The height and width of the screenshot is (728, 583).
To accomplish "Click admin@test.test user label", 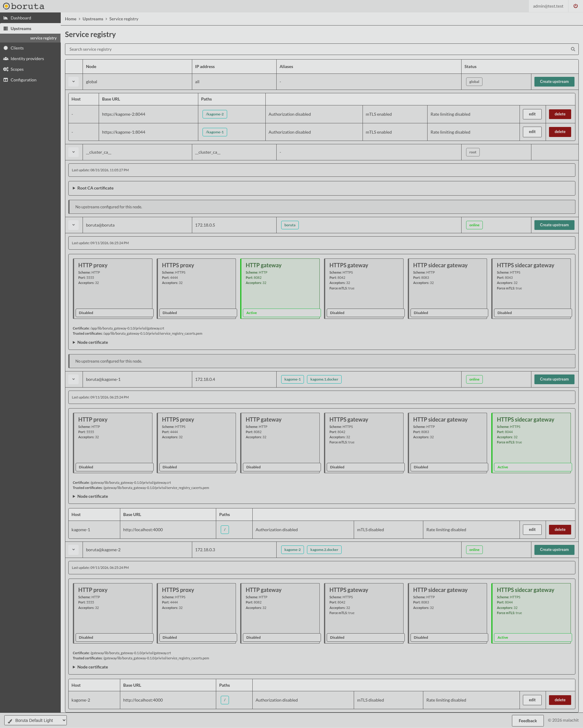I will [x=548, y=6].
